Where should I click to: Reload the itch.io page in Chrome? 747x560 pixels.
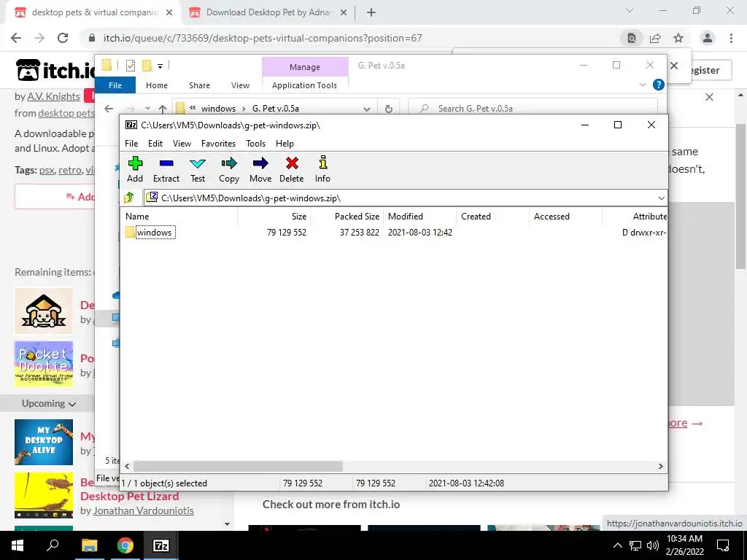tap(63, 38)
